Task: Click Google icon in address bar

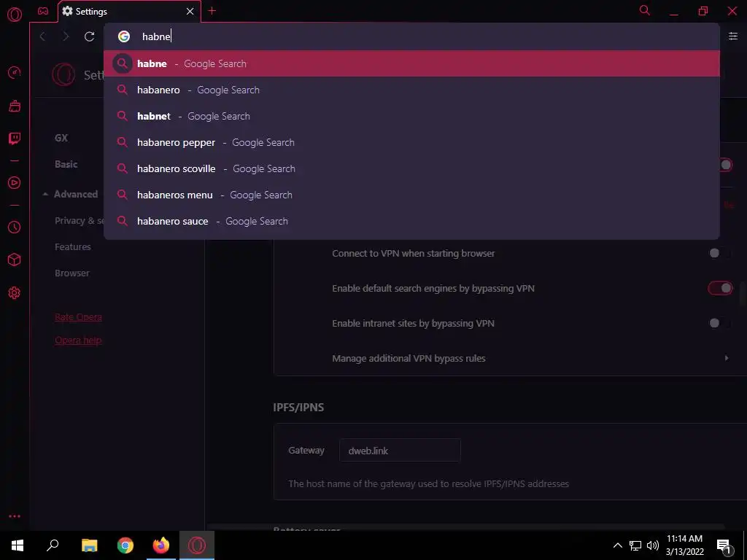Action: (124, 36)
